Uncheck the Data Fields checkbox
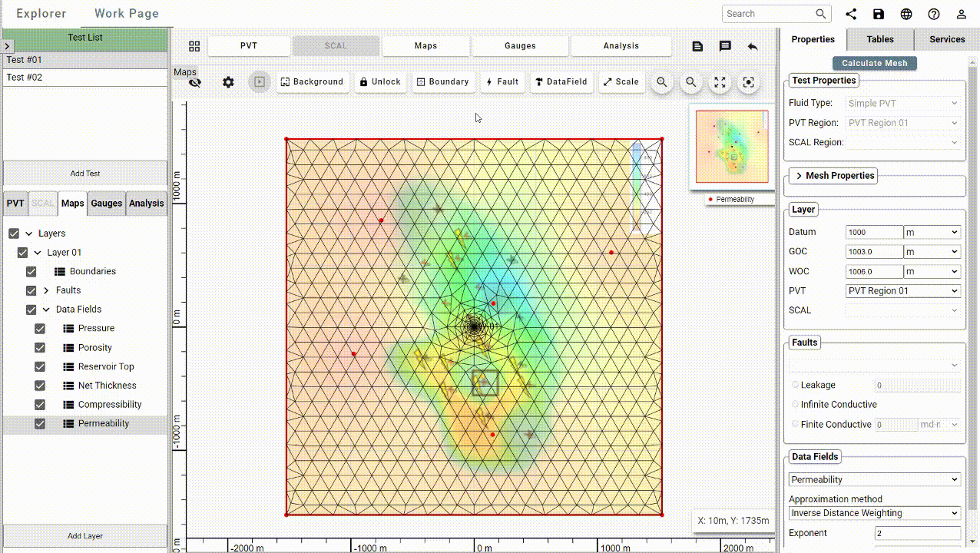The width and height of the screenshot is (980, 553). [31, 310]
